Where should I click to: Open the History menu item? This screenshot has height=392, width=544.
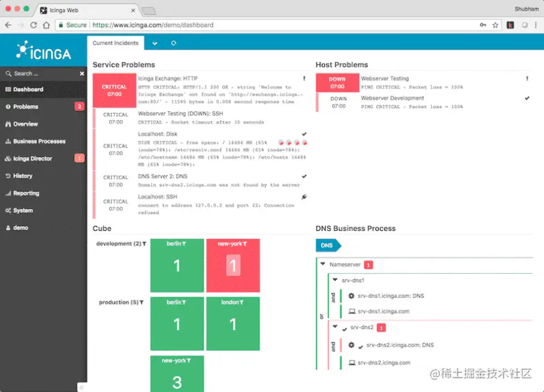pyautogui.click(x=44, y=176)
